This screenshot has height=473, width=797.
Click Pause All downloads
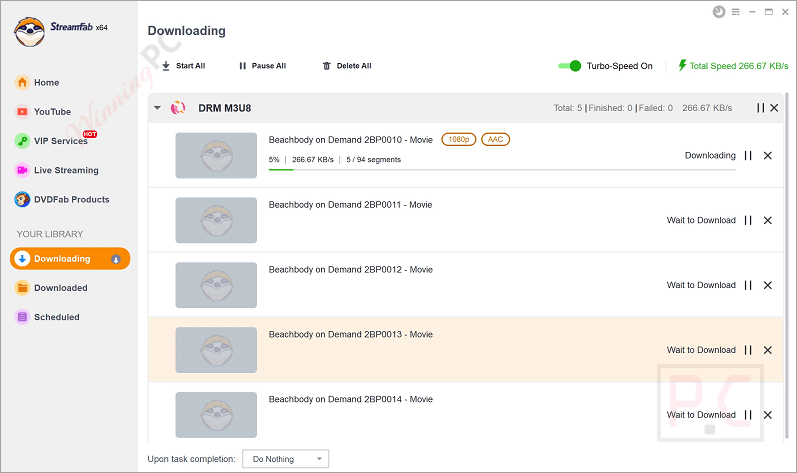[x=262, y=66]
